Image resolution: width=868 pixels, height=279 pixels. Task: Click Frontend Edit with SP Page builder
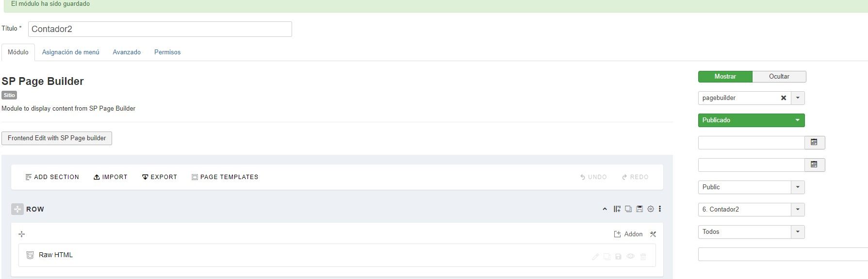(x=57, y=138)
